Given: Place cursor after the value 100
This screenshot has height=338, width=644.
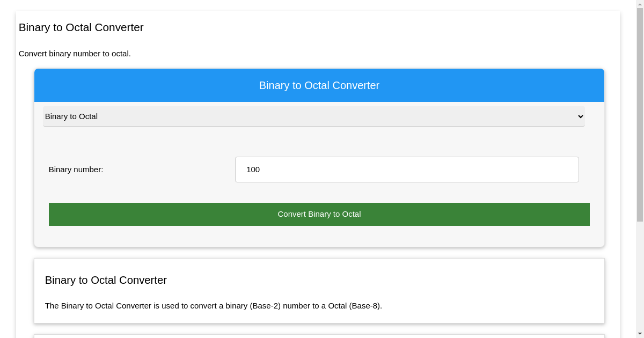Looking at the screenshot, I should (x=261, y=170).
